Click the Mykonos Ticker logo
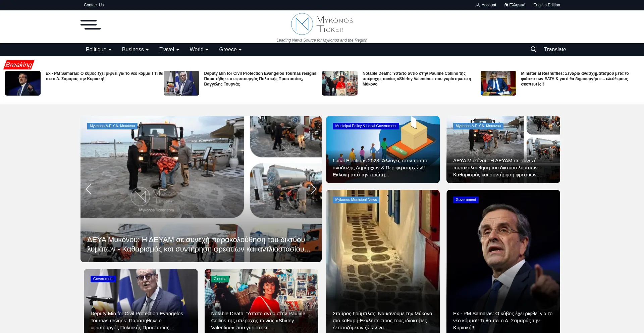This screenshot has height=333, width=644. click(322, 24)
